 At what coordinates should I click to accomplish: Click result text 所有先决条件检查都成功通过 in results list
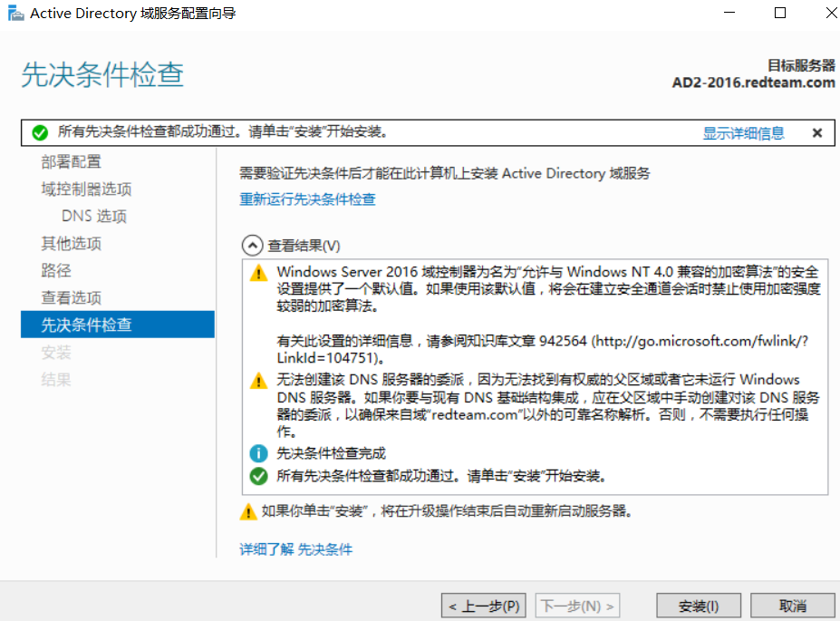[441, 476]
